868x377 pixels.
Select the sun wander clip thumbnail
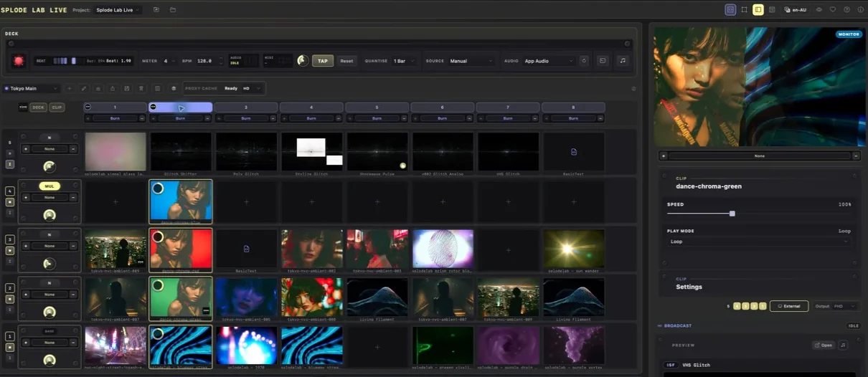(x=573, y=249)
